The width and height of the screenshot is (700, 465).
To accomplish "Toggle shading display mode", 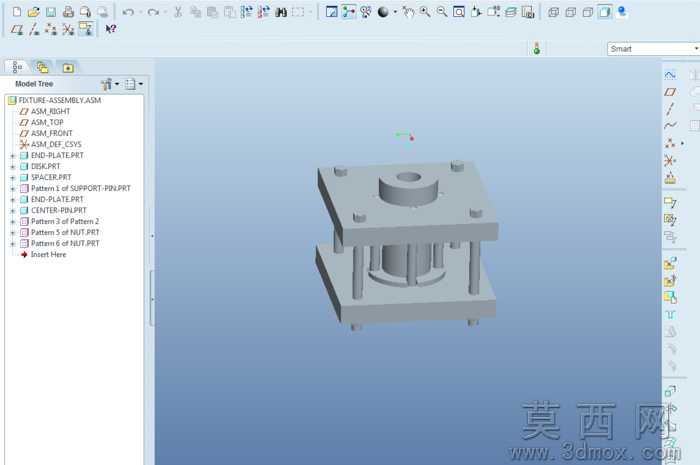I will coord(604,12).
